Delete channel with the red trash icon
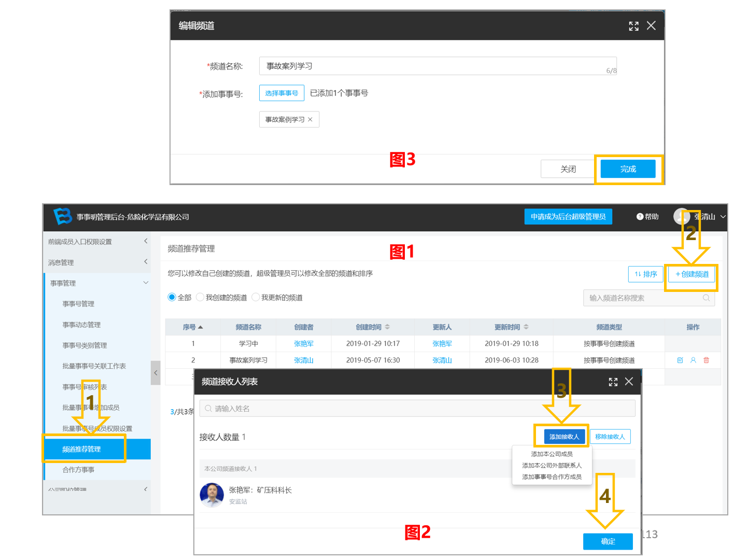Screen dimensions: 734x560 (x=706, y=360)
